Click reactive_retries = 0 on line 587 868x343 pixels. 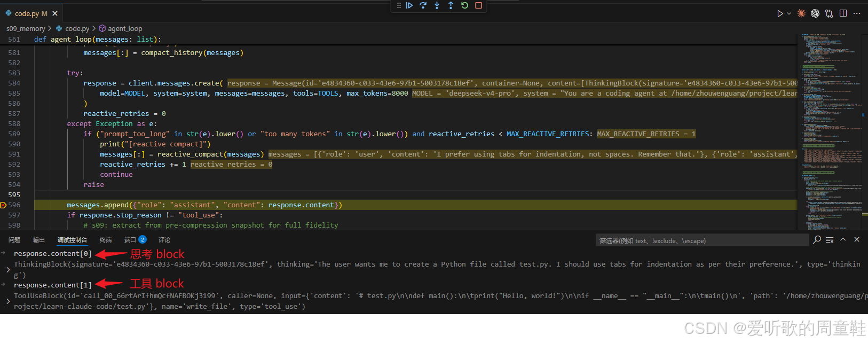(124, 114)
